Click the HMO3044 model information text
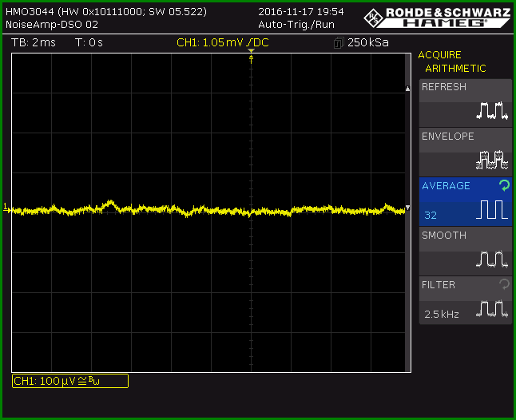The image size is (516, 420). click(106, 12)
